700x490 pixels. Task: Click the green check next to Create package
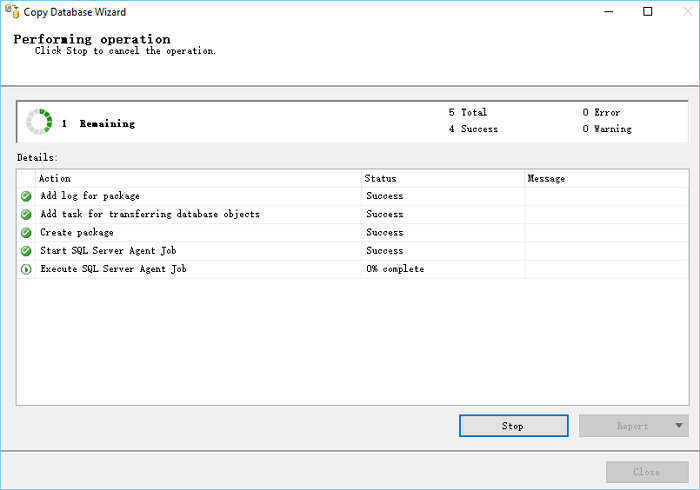click(26, 233)
